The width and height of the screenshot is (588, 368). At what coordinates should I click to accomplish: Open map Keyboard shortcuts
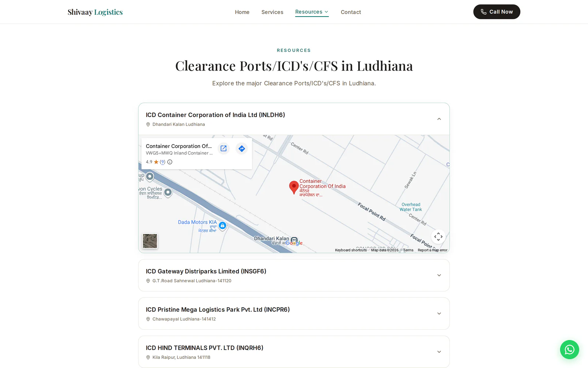click(351, 250)
